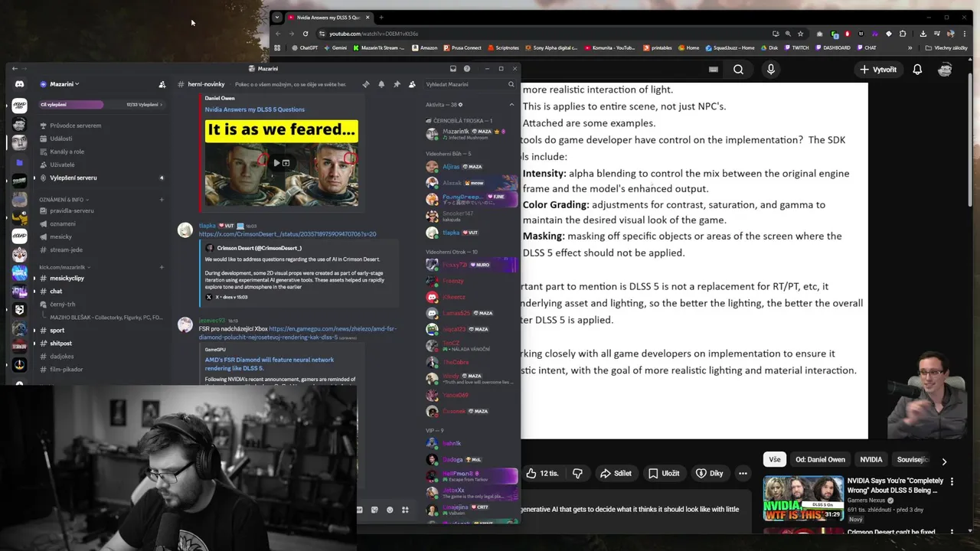This screenshot has width=980, height=551.
Task: Open shitpost channel
Action: click(61, 344)
